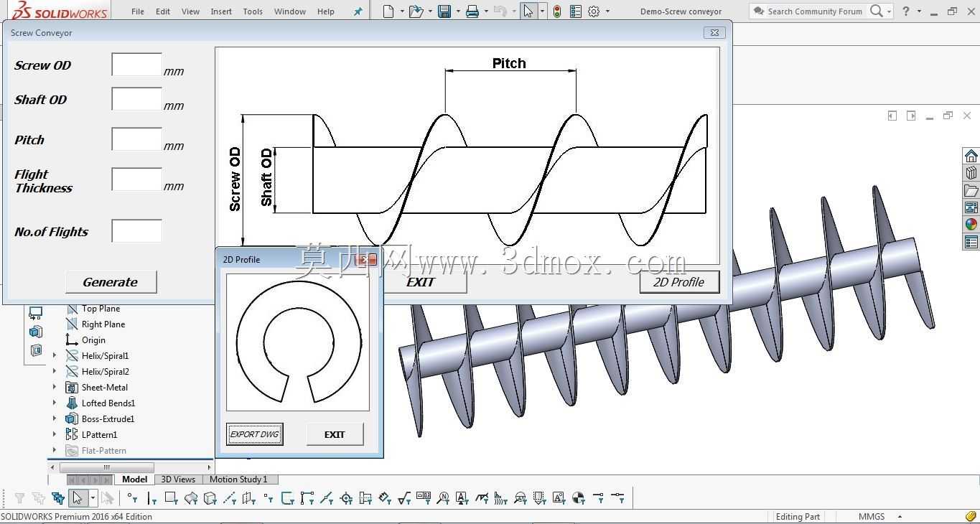Expand the Flat-Pattern tree node
The image size is (980, 524).
[55, 451]
